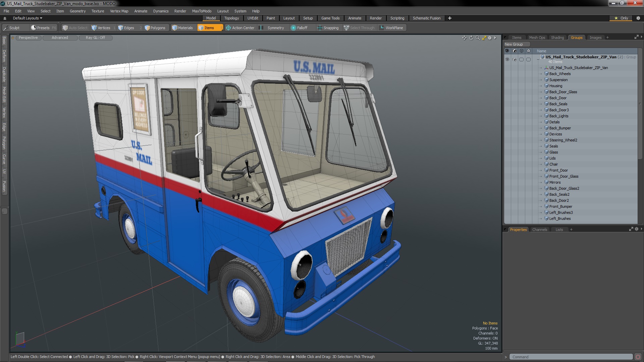Click the red record button beside Command
The image size is (644, 362).
[638, 357]
